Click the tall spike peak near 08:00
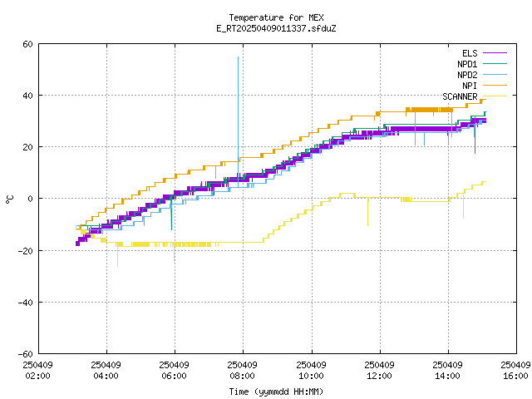The width and height of the screenshot is (532, 399). coord(238,57)
